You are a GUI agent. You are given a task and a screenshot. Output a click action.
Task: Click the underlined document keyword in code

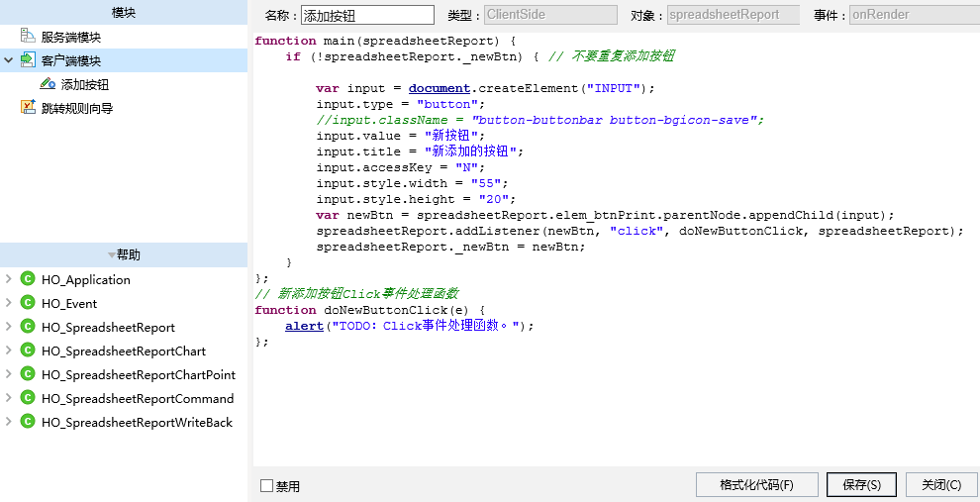coord(440,88)
